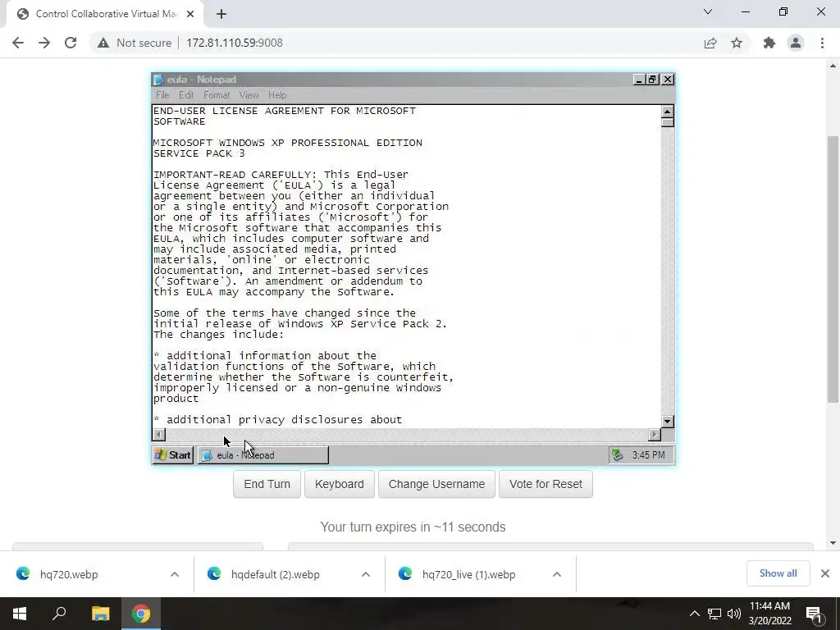Open the Notepad Format menu

217,95
